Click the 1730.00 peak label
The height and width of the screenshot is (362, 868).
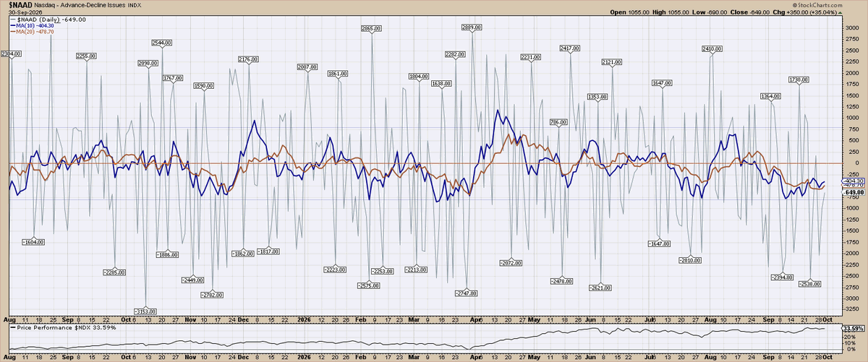(x=798, y=79)
